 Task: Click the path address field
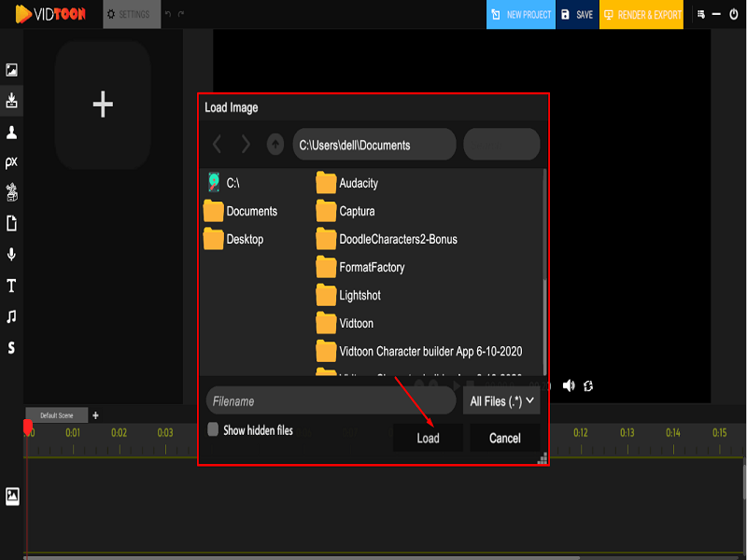point(374,145)
